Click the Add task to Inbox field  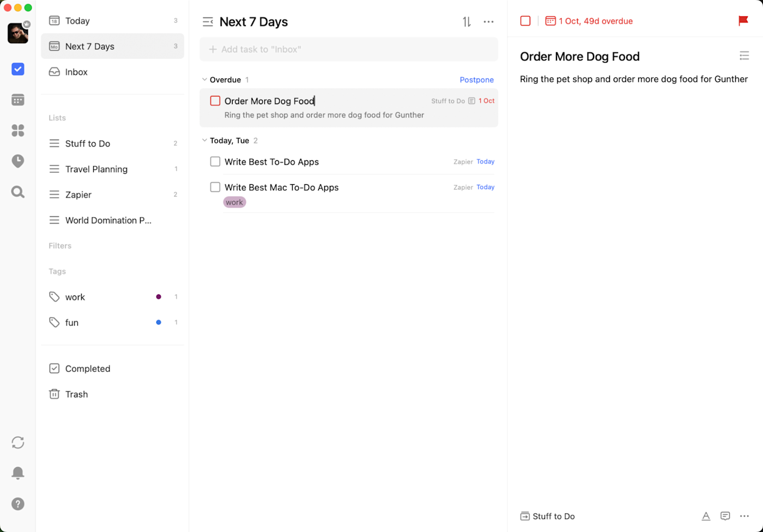tap(349, 49)
